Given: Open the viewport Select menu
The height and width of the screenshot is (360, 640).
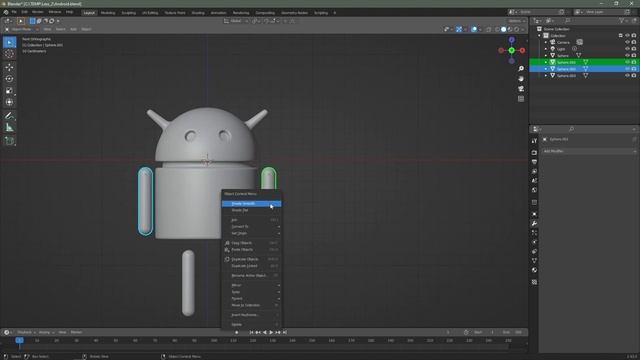Looking at the screenshot, I should pos(60,29).
